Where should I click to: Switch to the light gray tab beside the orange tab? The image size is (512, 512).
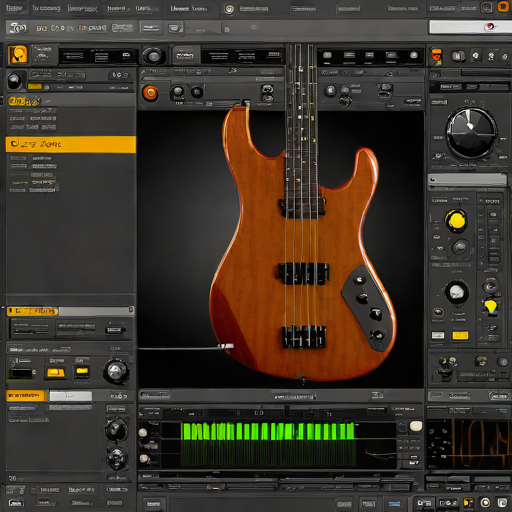pos(71,396)
